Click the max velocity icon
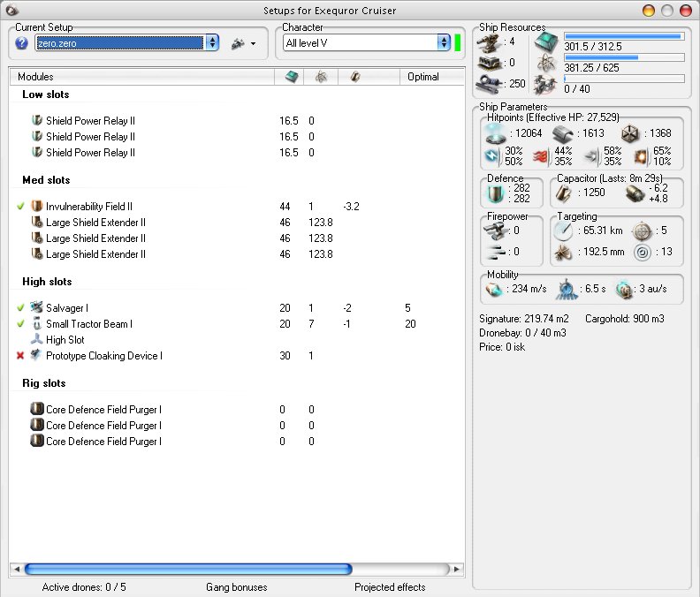Image resolution: width=700 pixels, height=597 pixels. point(494,290)
